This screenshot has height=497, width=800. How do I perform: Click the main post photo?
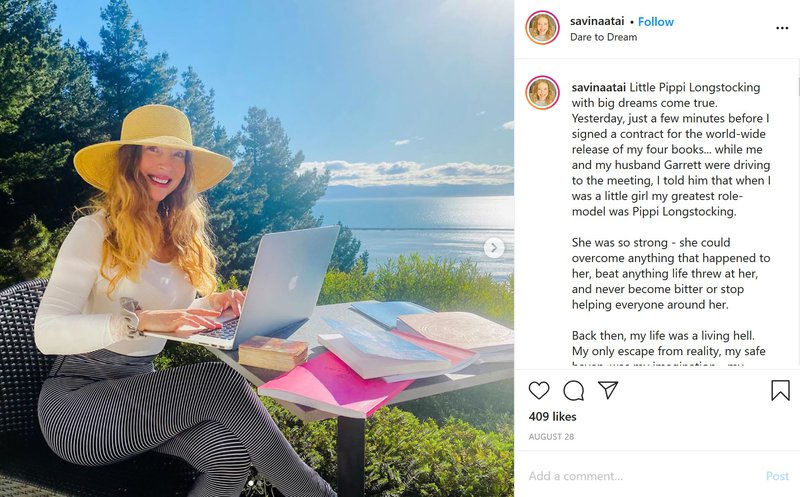pyautogui.click(x=257, y=248)
